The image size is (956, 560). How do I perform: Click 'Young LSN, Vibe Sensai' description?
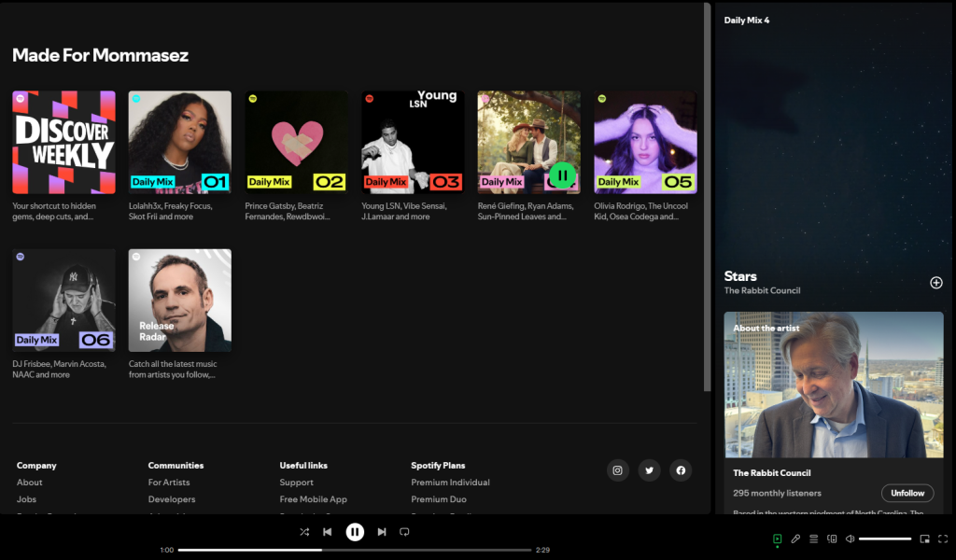coord(404,211)
